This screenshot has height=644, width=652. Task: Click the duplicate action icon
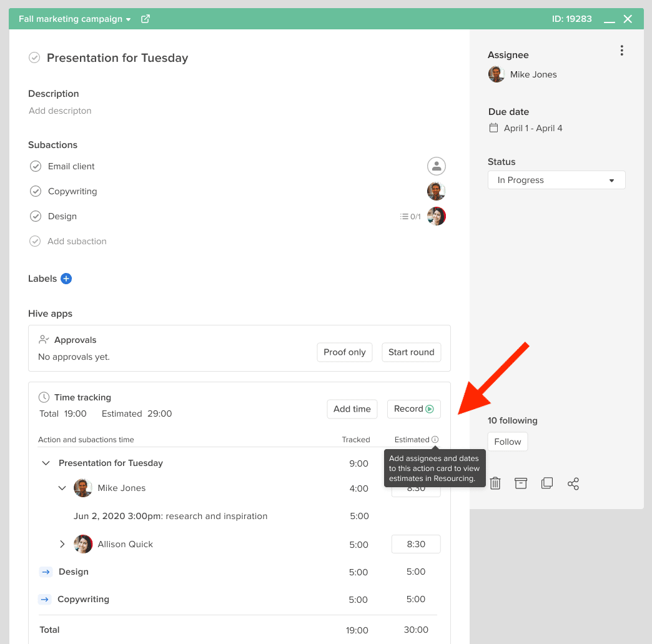(547, 483)
